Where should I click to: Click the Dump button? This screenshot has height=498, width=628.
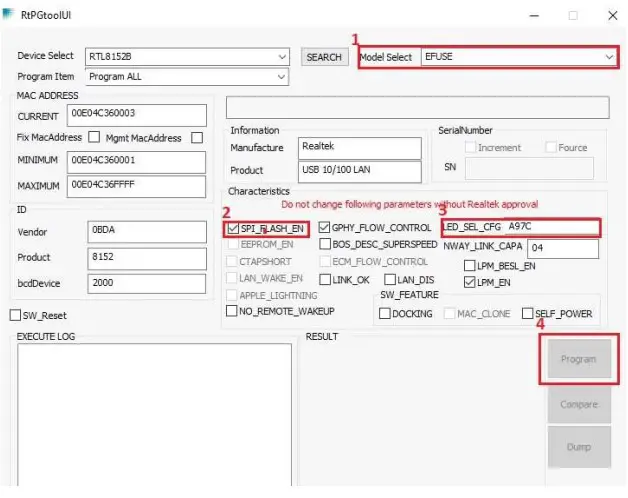[579, 447]
